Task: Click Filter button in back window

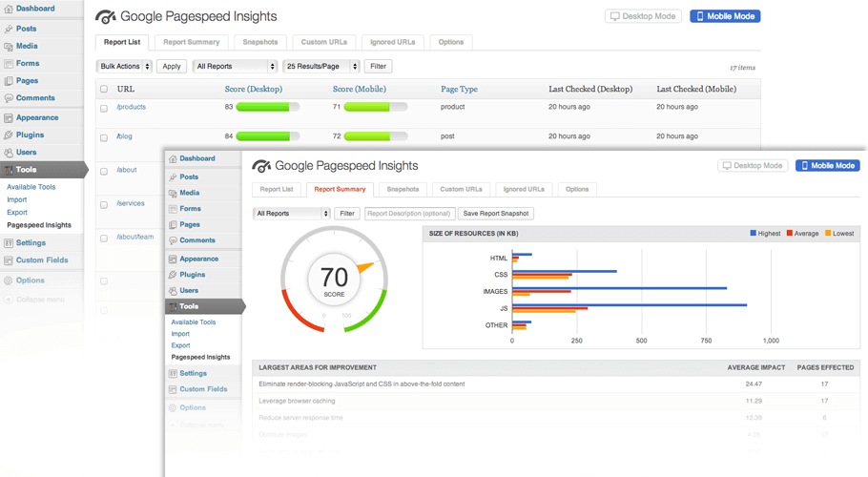Action: pyautogui.click(x=378, y=67)
